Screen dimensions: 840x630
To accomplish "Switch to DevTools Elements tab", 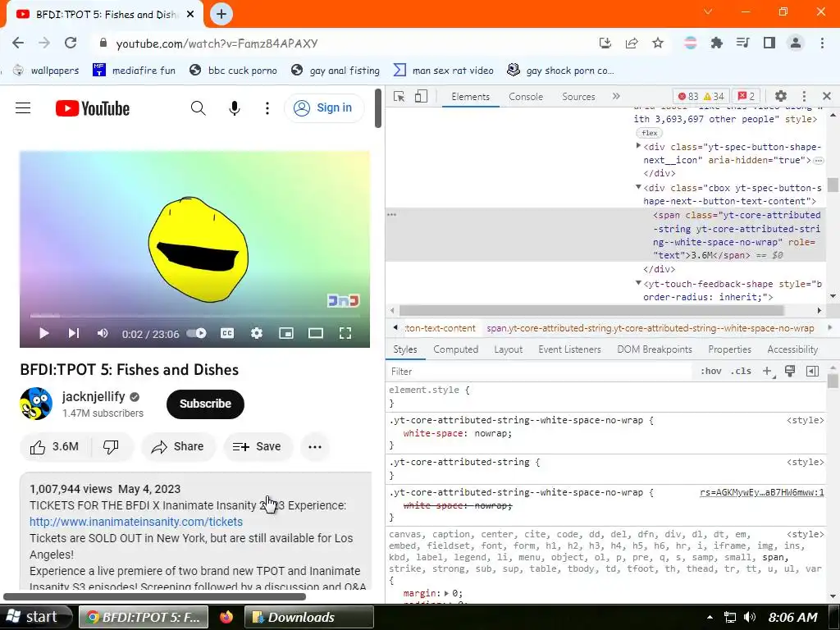I will click(x=470, y=97).
